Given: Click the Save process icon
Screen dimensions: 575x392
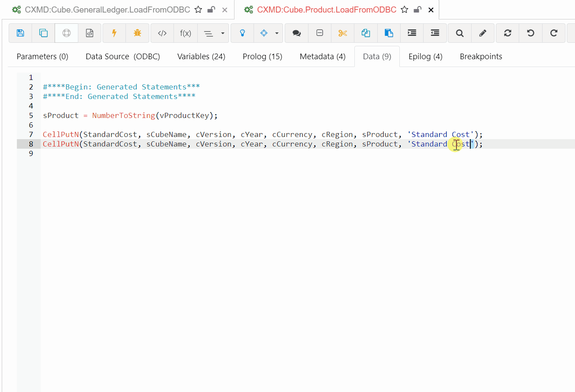Looking at the screenshot, I should [20, 33].
